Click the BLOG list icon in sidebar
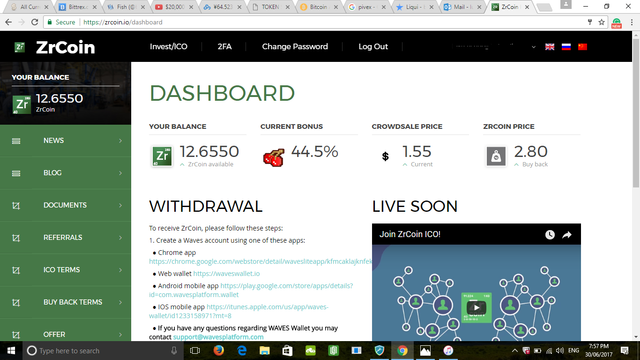Viewport: 640px width, 360px height. [16, 173]
